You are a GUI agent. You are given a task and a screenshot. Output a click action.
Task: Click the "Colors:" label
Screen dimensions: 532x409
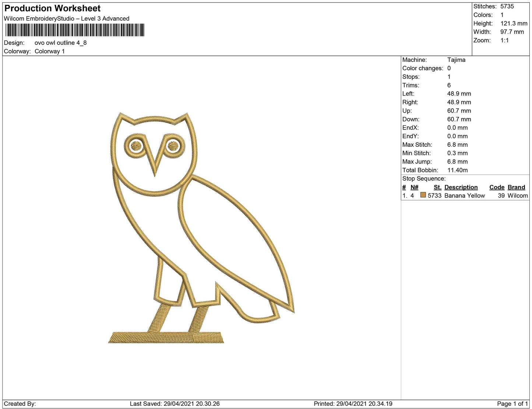point(483,15)
